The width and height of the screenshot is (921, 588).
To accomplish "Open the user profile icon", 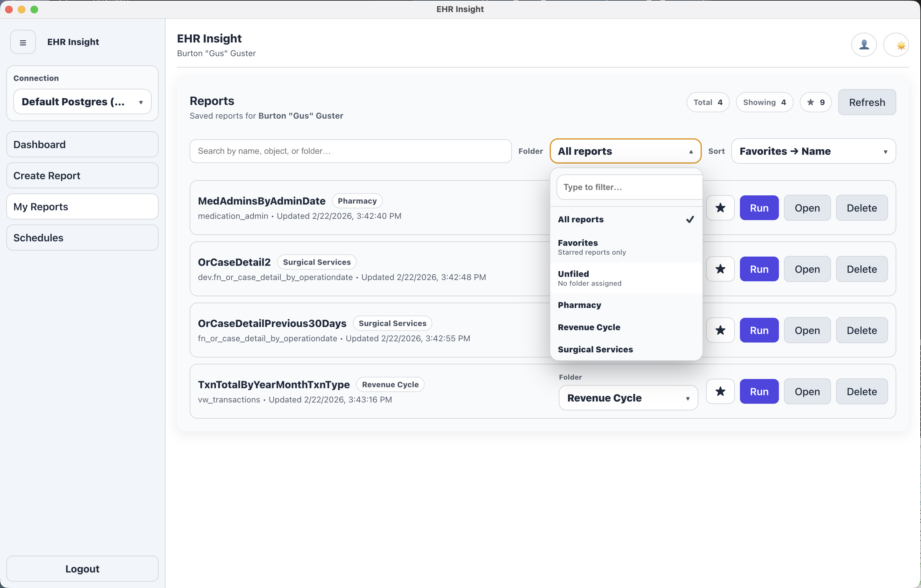I will click(x=864, y=45).
